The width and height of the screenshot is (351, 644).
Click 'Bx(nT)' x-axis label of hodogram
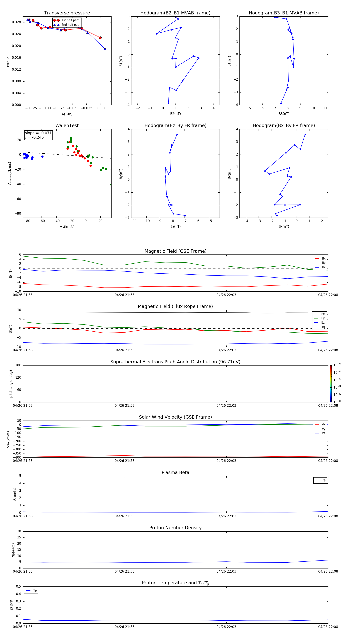coord(284,227)
